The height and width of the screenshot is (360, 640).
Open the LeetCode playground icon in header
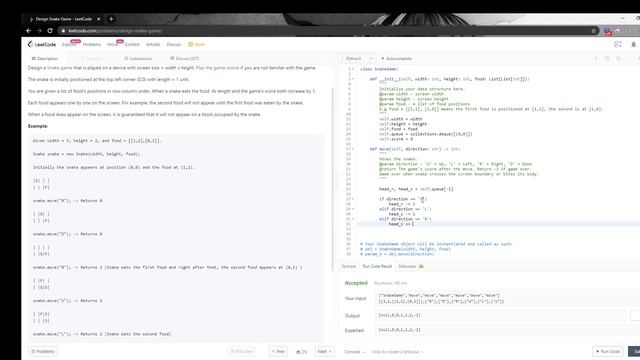click(618, 44)
